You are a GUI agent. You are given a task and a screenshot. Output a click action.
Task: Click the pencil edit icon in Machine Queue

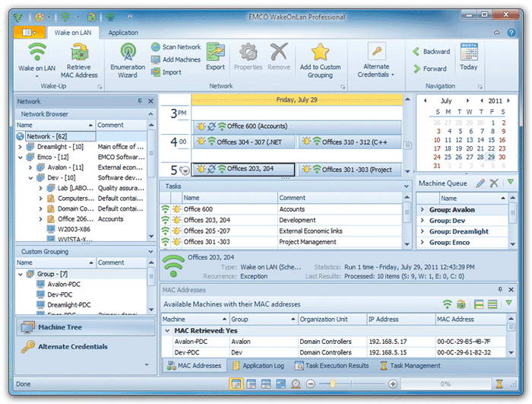coord(480,183)
